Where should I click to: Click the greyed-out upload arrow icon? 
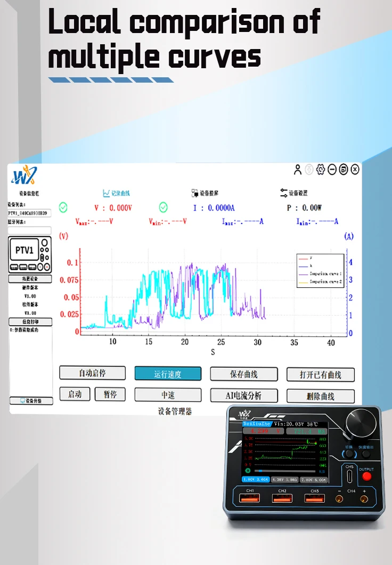[309, 170]
